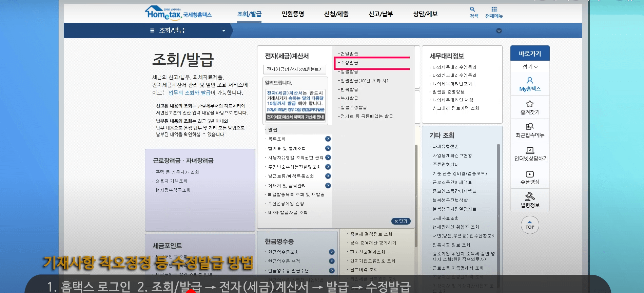Open the 전체메뉴 grid icon
This screenshot has height=293, width=644.
pyautogui.click(x=494, y=12)
